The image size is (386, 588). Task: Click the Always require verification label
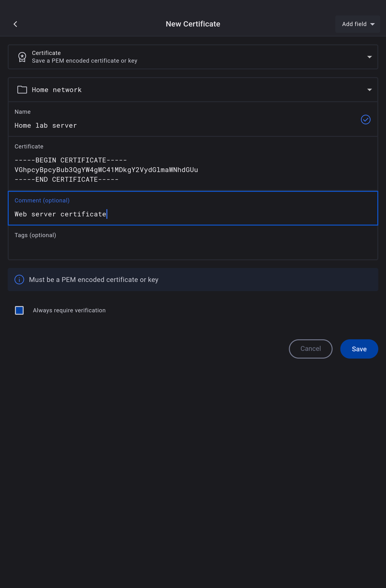click(69, 310)
